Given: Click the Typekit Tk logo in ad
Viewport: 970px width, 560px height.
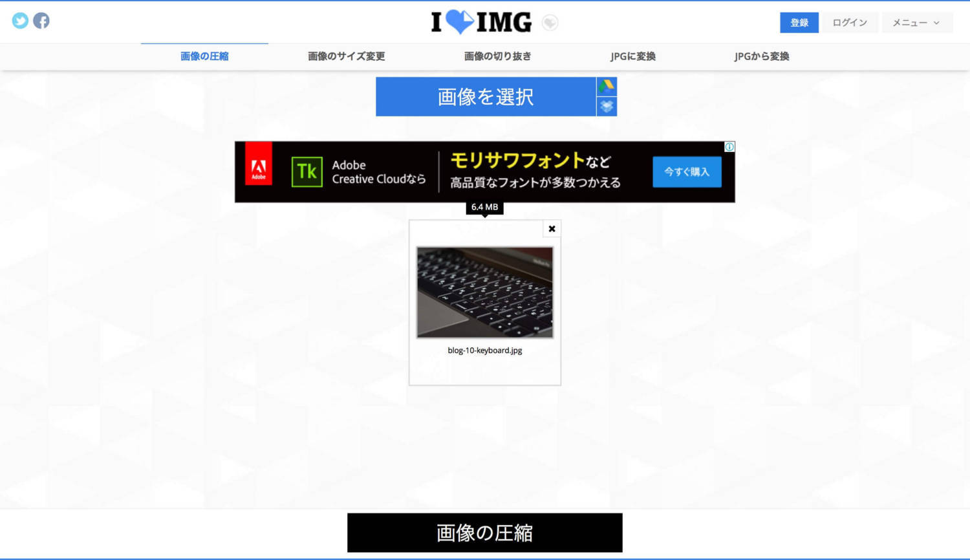Looking at the screenshot, I should [307, 171].
